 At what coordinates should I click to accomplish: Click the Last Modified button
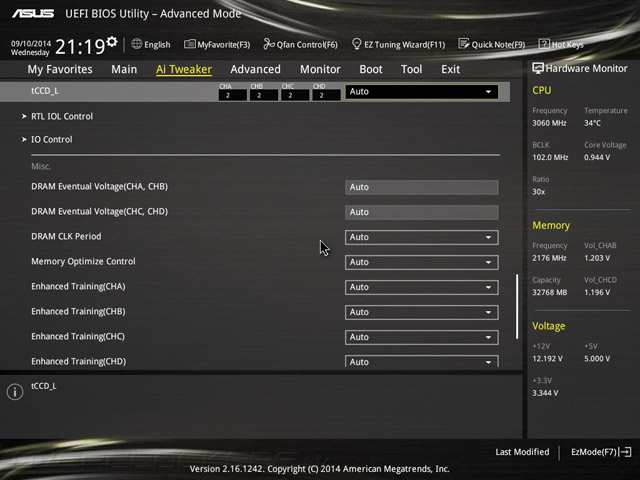(x=522, y=452)
